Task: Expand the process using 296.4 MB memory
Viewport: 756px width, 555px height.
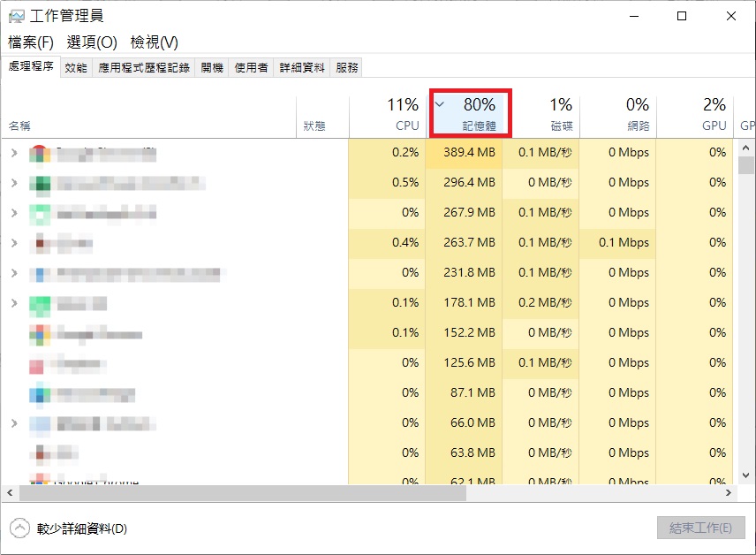Action: (14, 183)
